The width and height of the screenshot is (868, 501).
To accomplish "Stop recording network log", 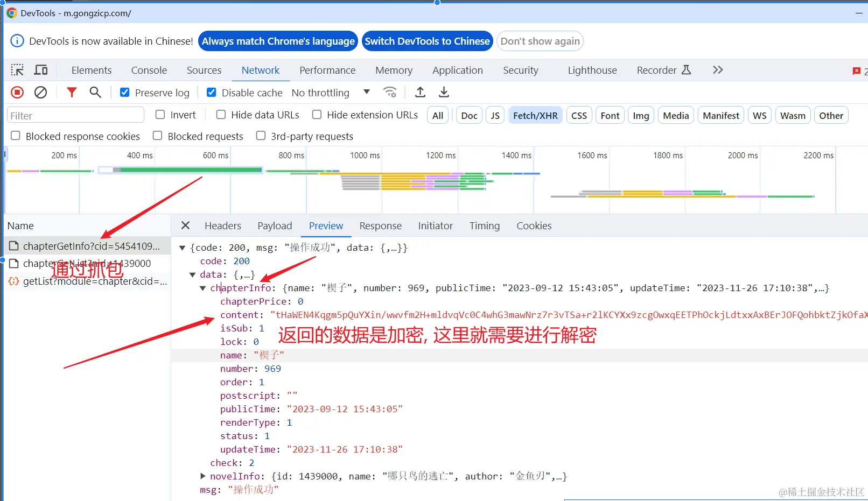I will pos(17,93).
